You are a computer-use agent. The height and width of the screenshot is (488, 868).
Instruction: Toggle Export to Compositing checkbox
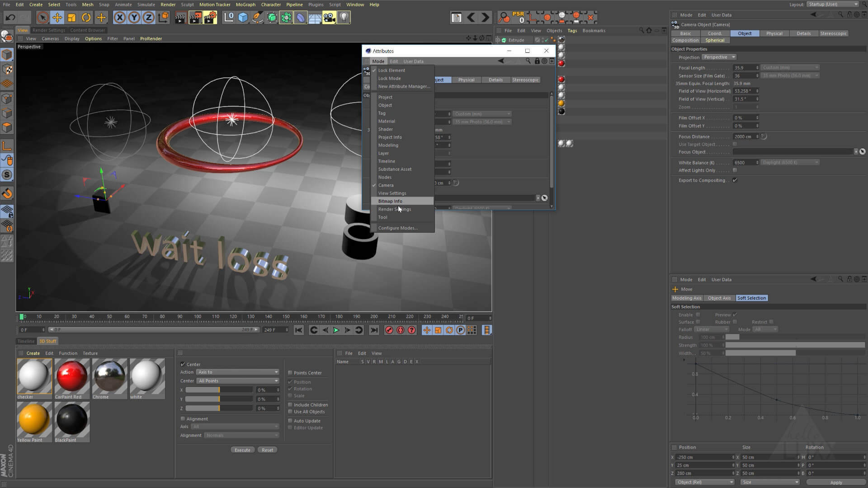(x=735, y=180)
